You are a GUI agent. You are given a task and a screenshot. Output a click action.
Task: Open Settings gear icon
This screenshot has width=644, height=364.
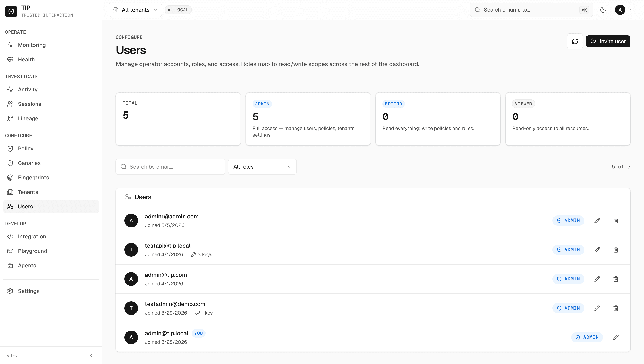(x=10, y=291)
